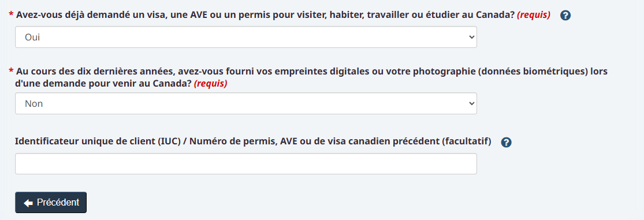Image resolution: width=644 pixels, height=220 pixels.
Task: Open the dropdown currently showing Oui
Action: pos(246,37)
